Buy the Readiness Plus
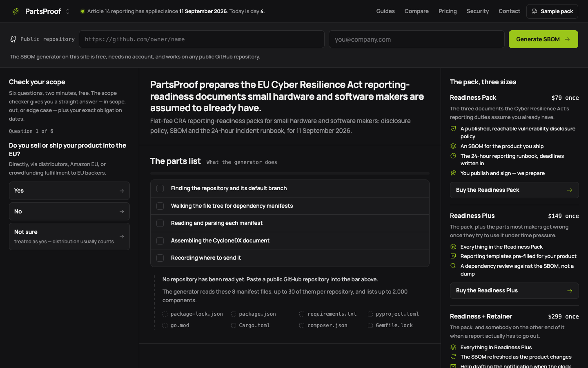 tap(514, 291)
